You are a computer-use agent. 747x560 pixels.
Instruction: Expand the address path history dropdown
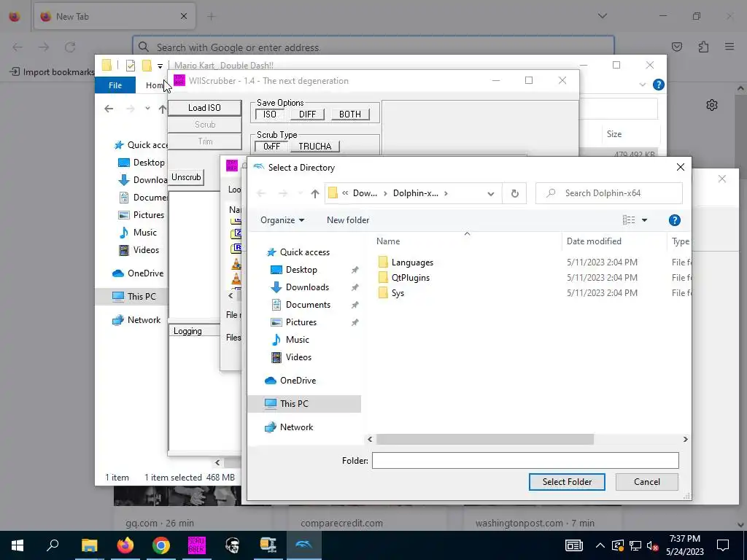point(491,193)
